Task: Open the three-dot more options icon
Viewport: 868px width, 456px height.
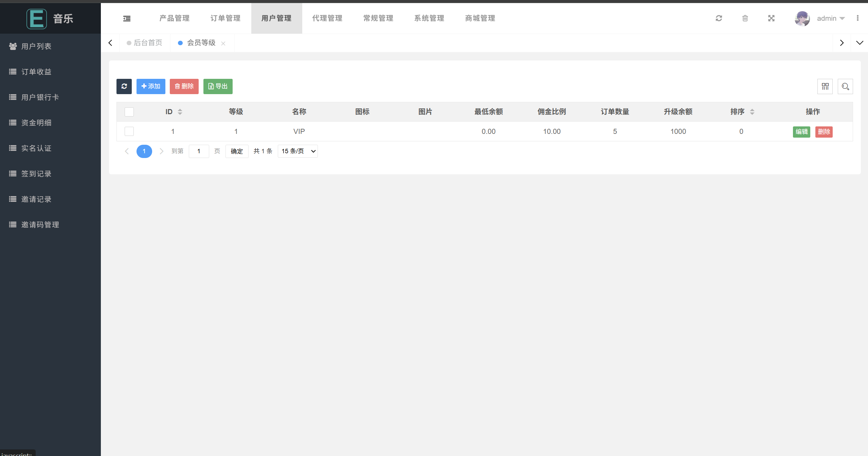Action: (x=857, y=18)
